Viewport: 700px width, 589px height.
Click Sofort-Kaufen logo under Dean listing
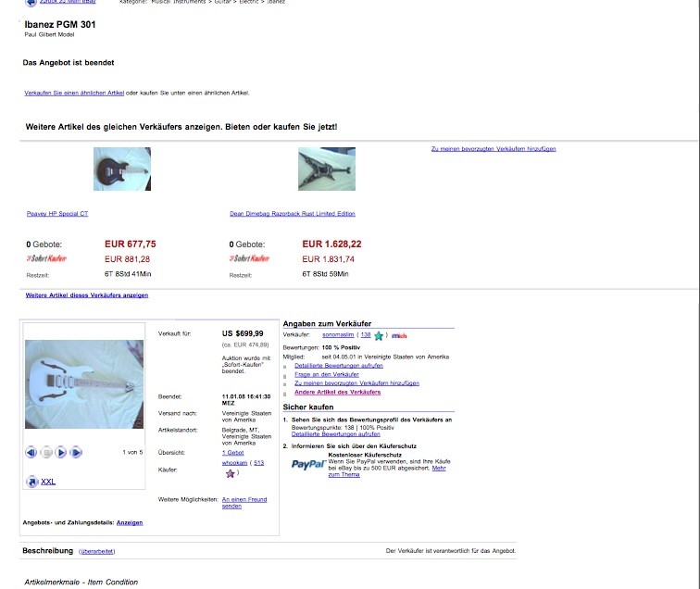point(249,258)
